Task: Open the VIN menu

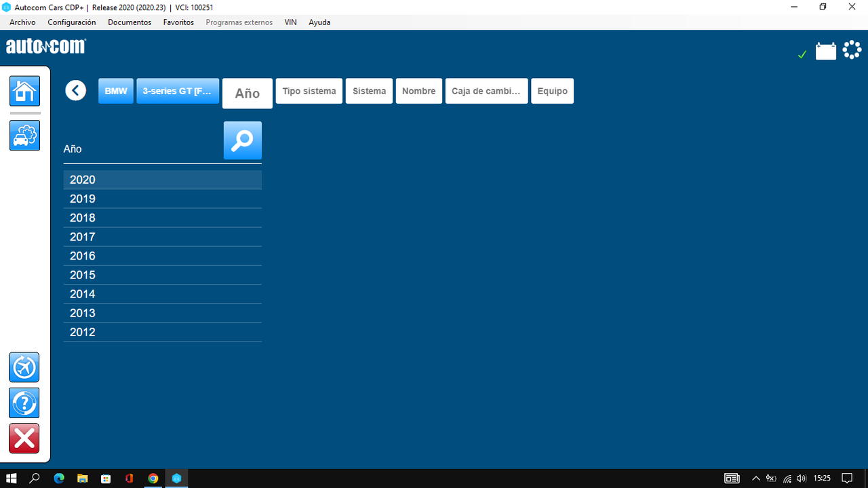Action: click(290, 22)
